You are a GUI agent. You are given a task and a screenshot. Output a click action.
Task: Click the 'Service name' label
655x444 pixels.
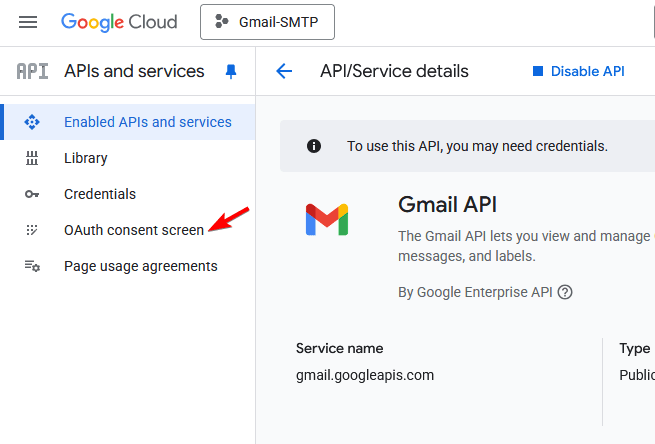(x=340, y=348)
